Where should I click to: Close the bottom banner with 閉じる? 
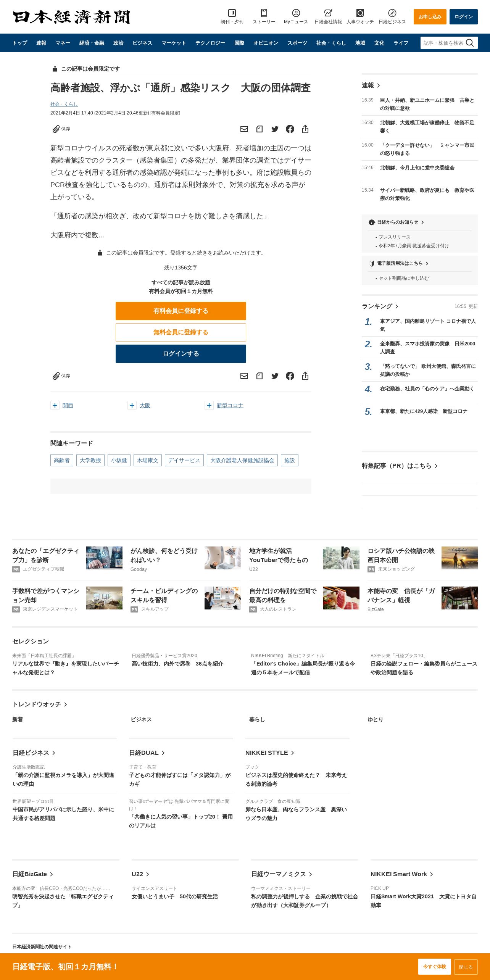tap(466, 967)
